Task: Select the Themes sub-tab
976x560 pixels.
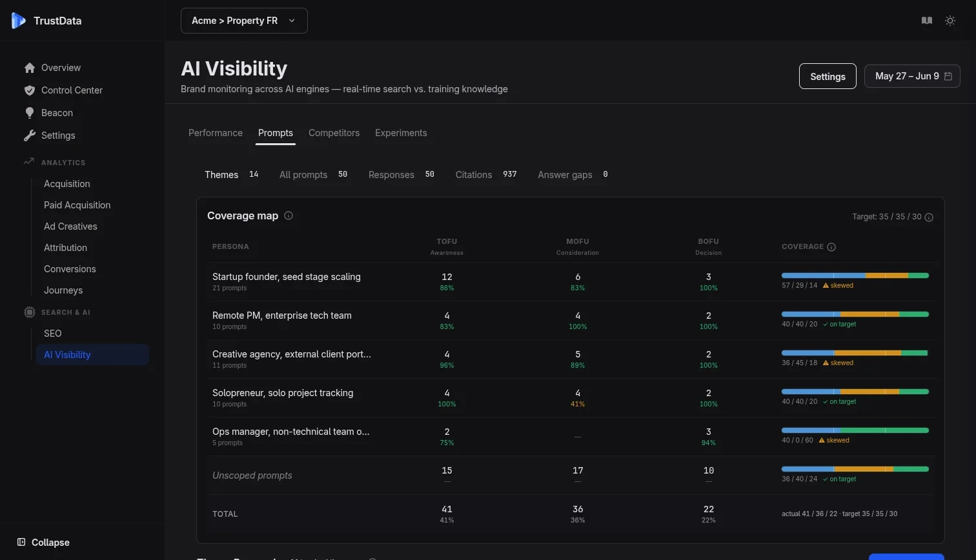Action: 232,175
